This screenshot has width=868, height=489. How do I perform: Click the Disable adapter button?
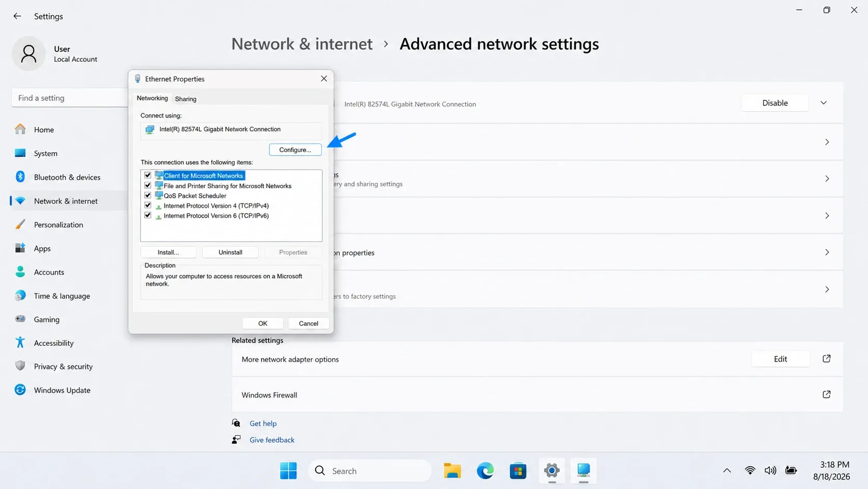(775, 103)
